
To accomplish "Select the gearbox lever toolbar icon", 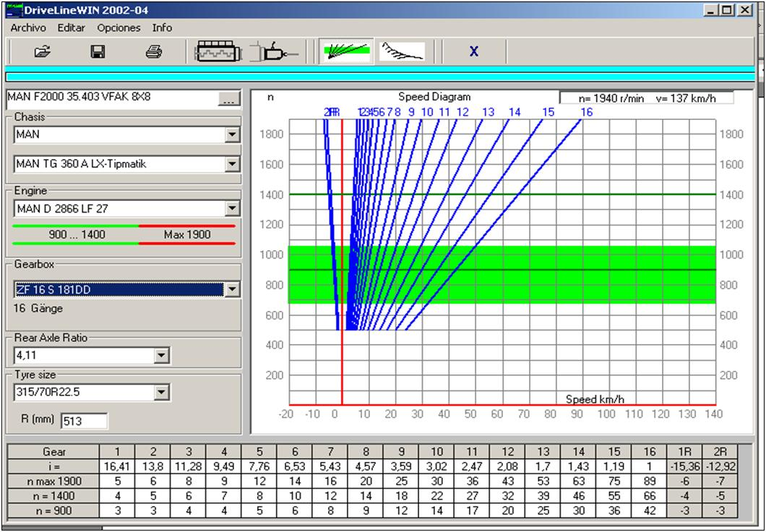I will coord(275,51).
